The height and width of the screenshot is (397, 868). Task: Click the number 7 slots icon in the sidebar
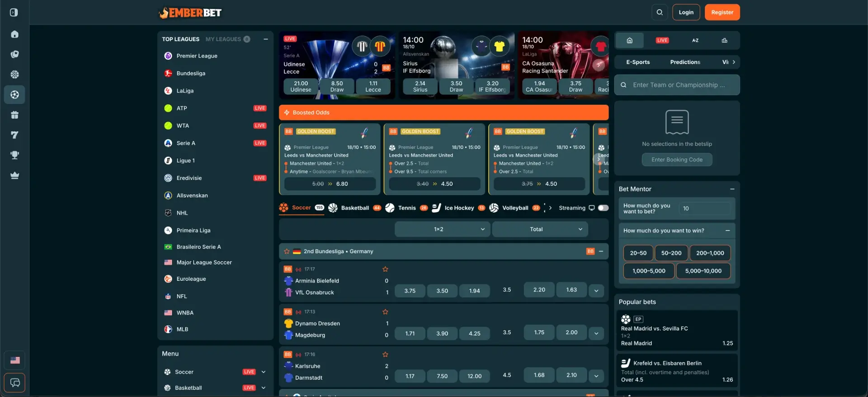pyautogui.click(x=14, y=135)
